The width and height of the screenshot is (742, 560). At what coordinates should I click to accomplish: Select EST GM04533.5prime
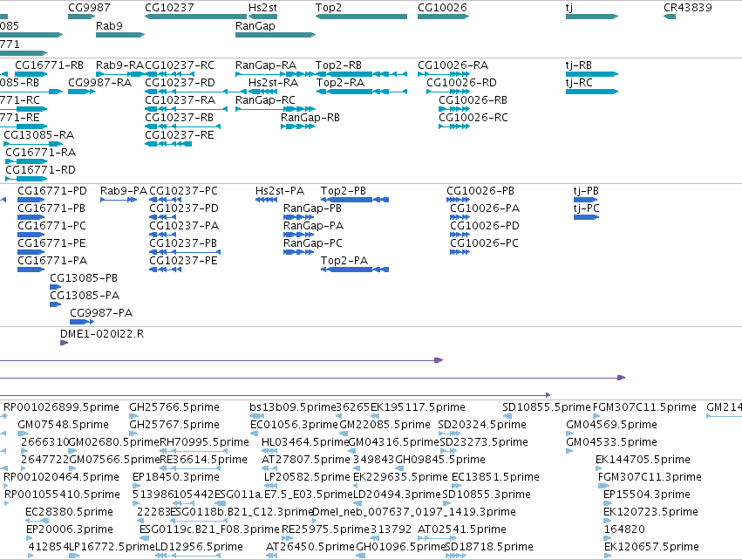611,442
